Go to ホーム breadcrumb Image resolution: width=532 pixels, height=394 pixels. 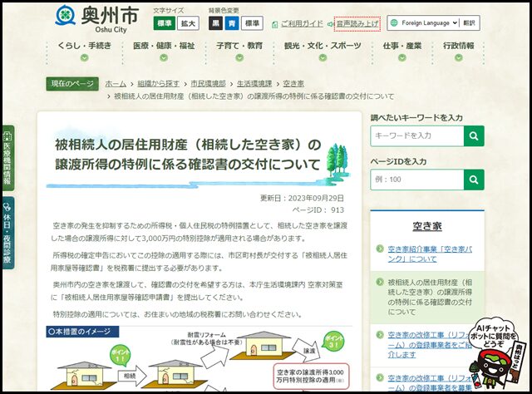[x=116, y=83]
